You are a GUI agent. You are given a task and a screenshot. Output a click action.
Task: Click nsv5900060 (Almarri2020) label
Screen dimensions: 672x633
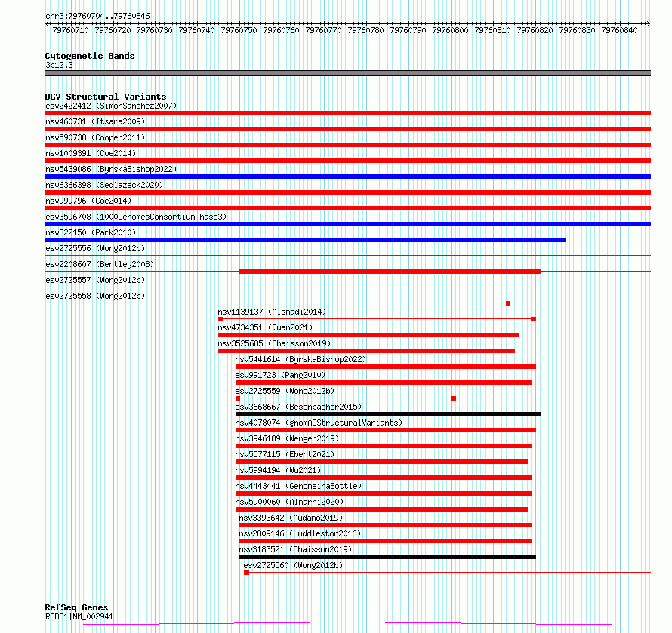pyautogui.click(x=290, y=502)
